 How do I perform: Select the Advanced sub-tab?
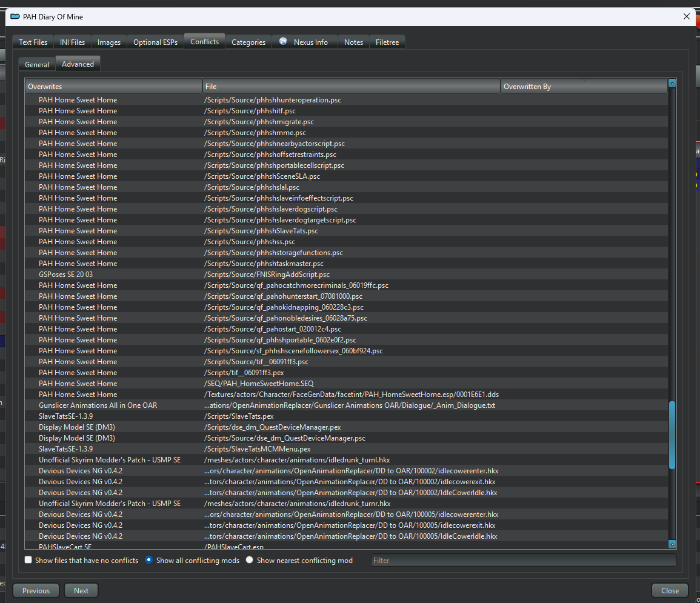[x=78, y=64]
